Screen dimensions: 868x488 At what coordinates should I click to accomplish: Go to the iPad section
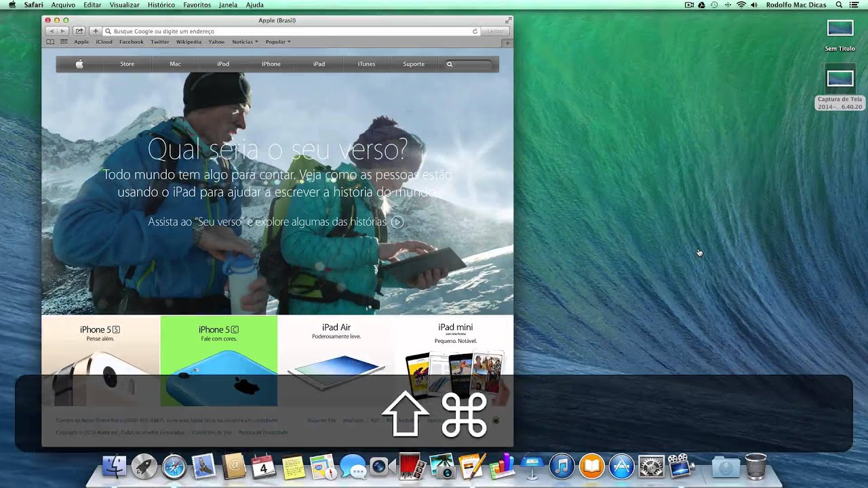click(319, 64)
